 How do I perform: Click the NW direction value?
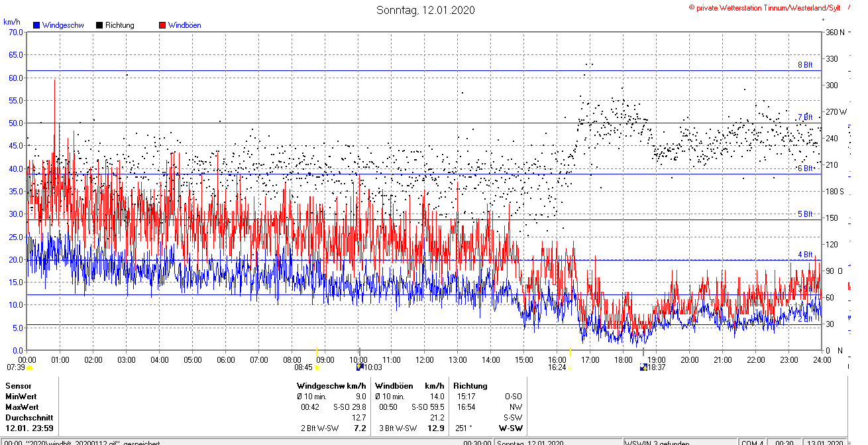(x=517, y=407)
